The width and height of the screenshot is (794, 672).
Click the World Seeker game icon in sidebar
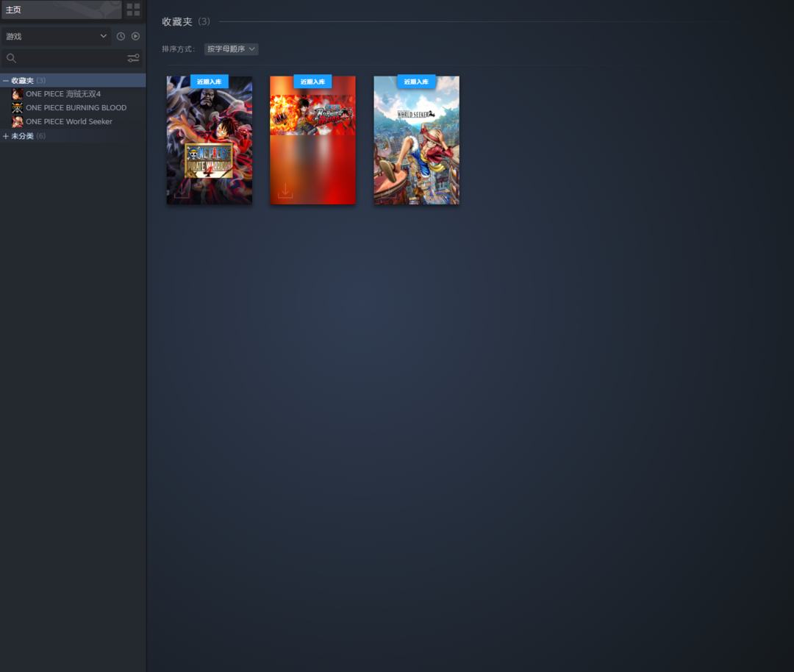click(18, 122)
